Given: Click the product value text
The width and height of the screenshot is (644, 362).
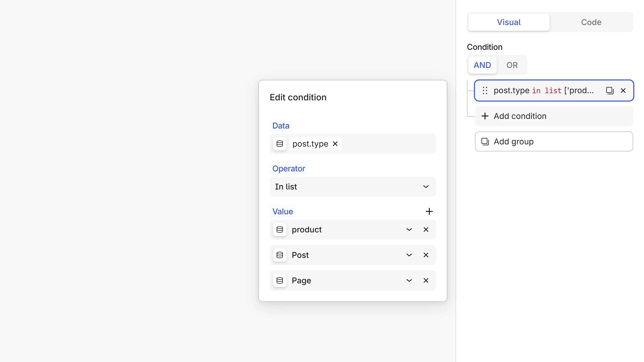Looking at the screenshot, I should coord(307,229).
